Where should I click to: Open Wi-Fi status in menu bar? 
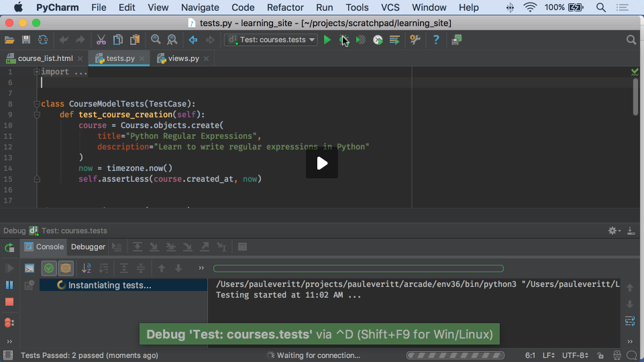tap(530, 7)
